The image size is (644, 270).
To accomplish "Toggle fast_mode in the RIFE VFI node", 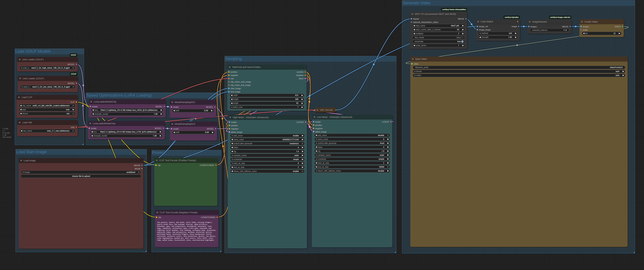I will tap(439, 38).
